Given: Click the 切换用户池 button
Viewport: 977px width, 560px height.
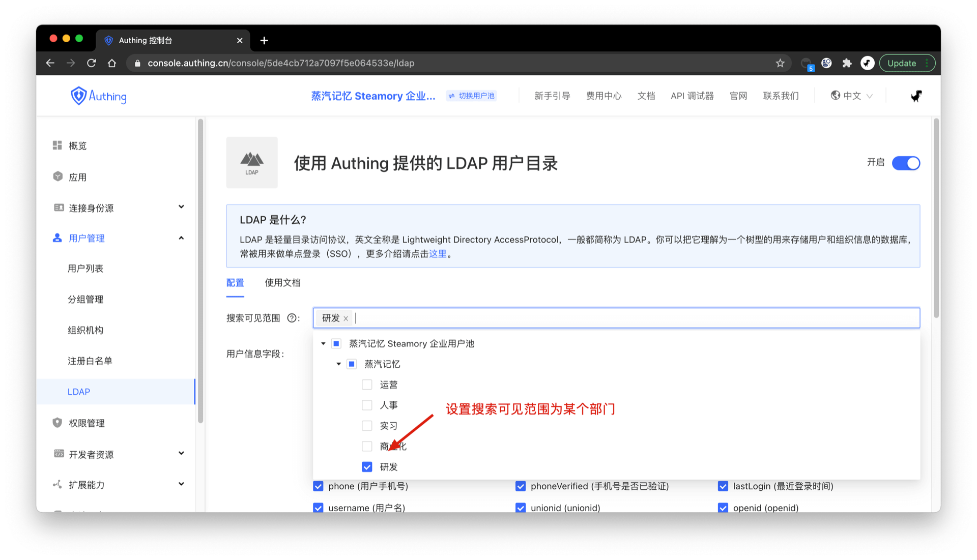Looking at the screenshot, I should point(472,96).
